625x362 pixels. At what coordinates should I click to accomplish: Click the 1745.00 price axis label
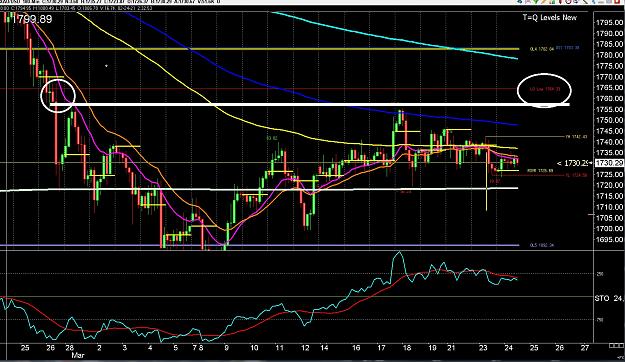[x=609, y=131]
